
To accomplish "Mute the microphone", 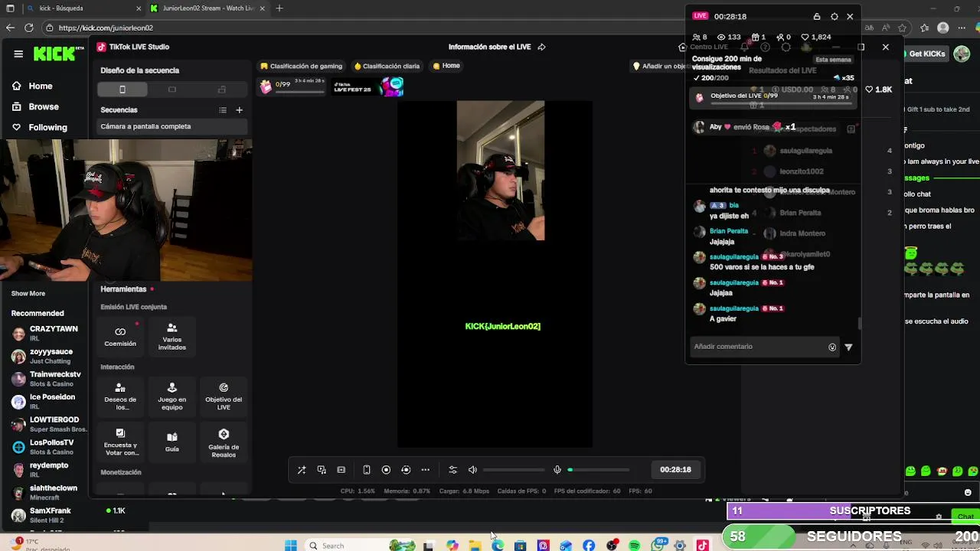I will (x=557, y=470).
